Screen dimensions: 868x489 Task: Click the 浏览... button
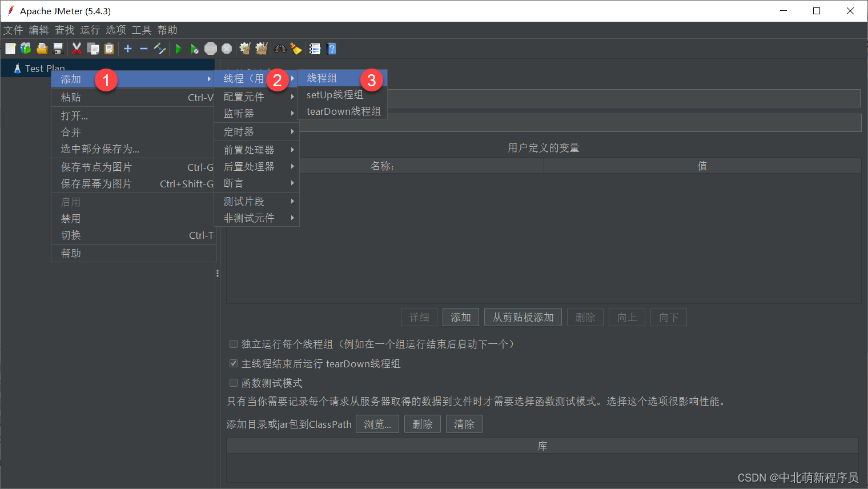377,424
